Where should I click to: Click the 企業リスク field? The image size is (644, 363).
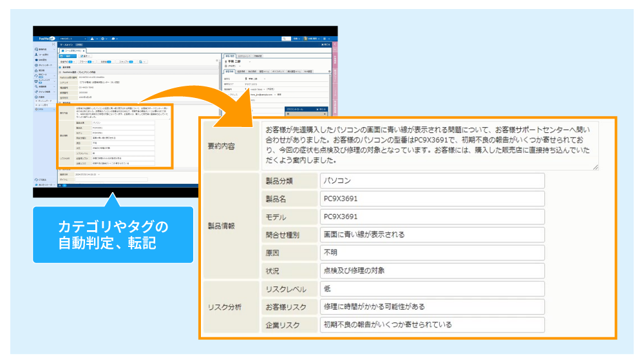(432, 325)
